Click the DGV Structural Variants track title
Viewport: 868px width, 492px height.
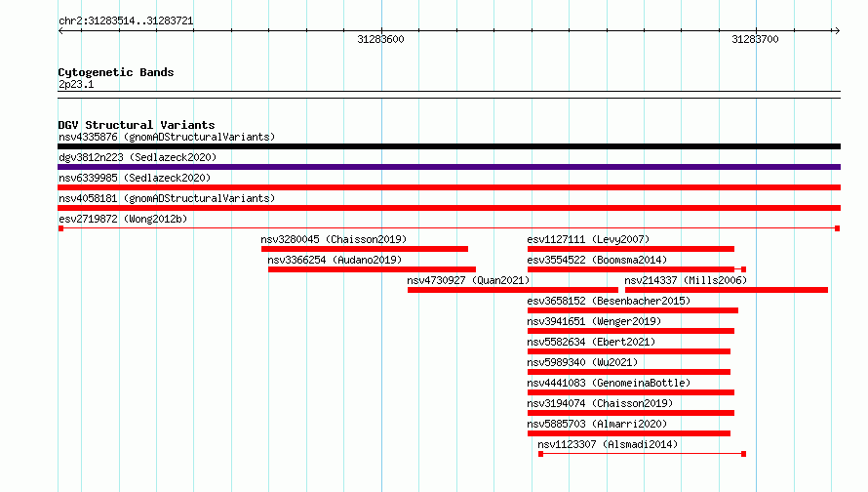(x=137, y=125)
